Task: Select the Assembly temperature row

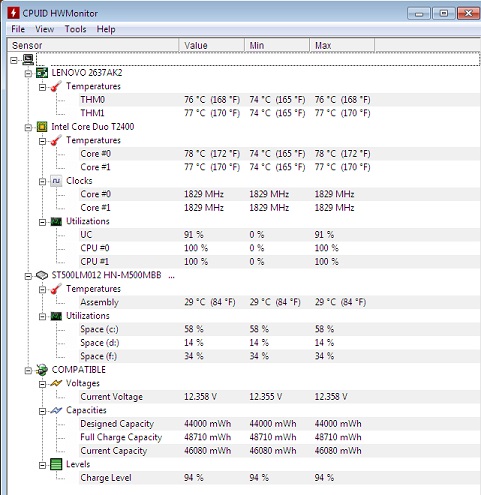Action: click(279, 302)
